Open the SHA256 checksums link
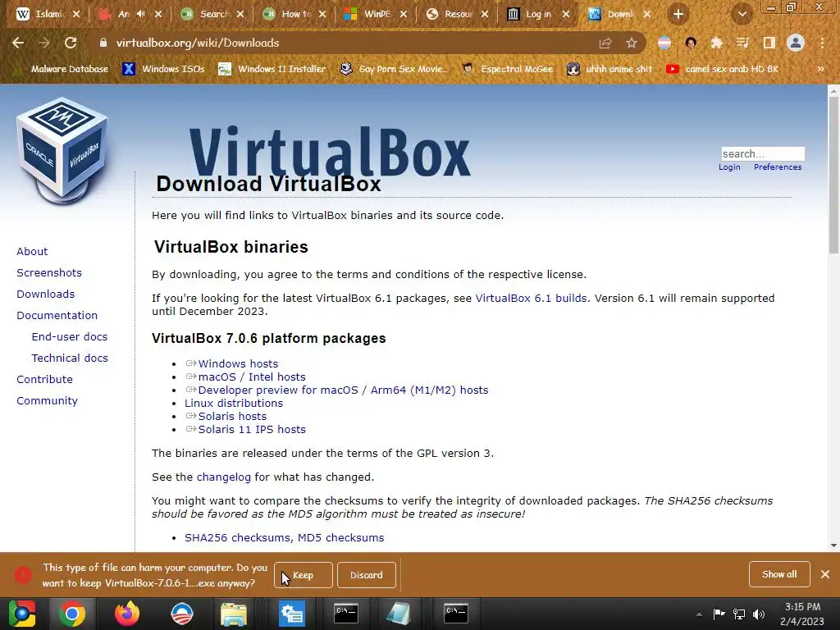The height and width of the screenshot is (630, 840). pos(238,537)
